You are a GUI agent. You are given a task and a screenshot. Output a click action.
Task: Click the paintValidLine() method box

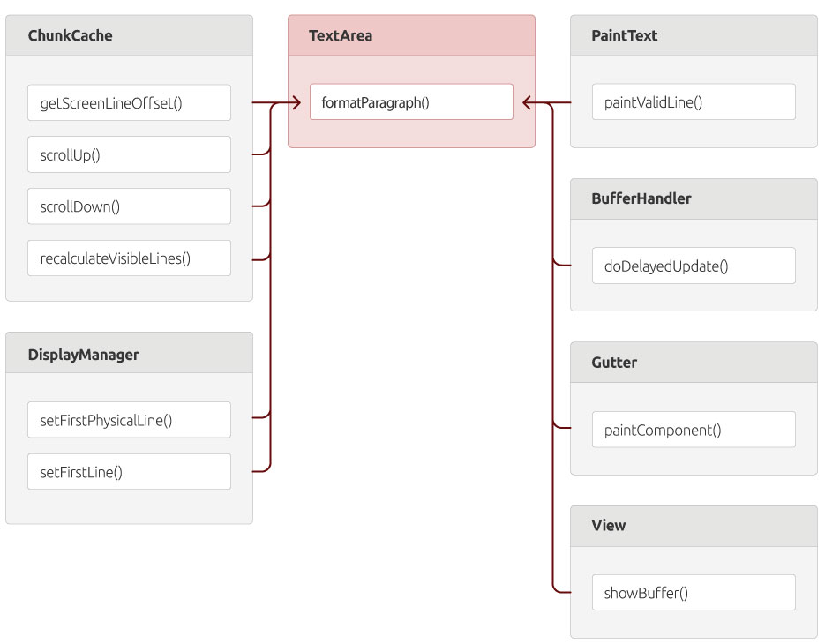(694, 101)
